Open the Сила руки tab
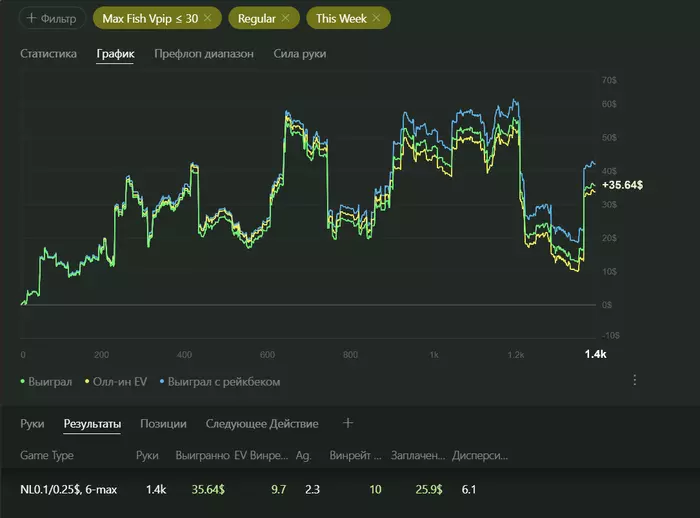The width and height of the screenshot is (700, 518). [x=300, y=54]
